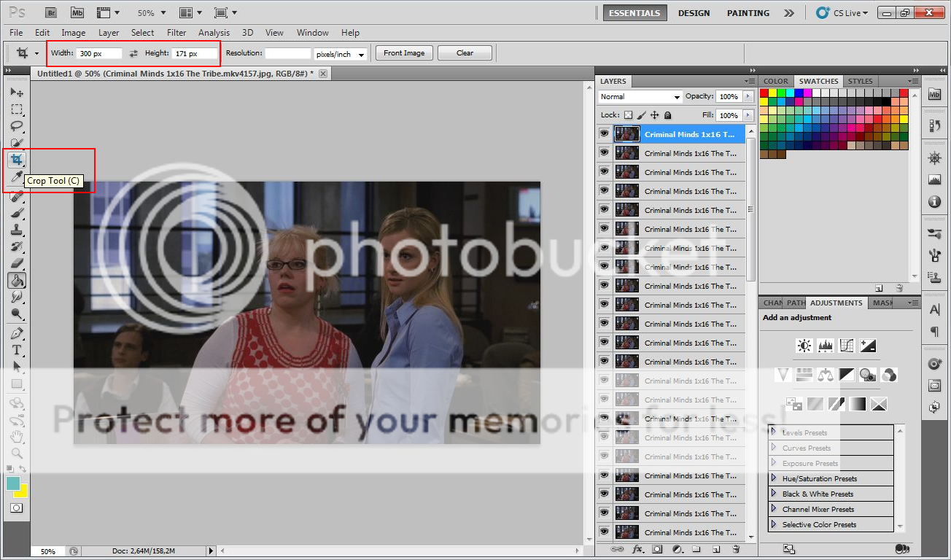
Task: Click the Clear button in the options bar
Action: [x=465, y=52]
